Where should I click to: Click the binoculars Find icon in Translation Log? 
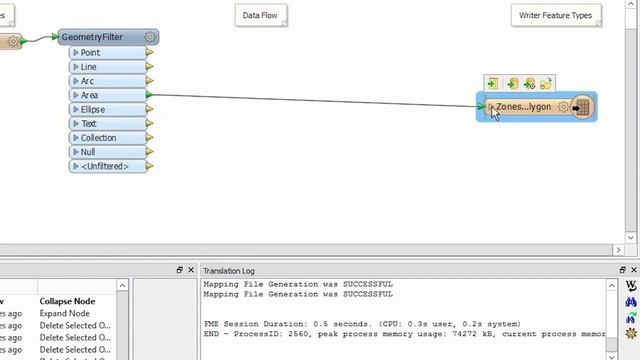[x=631, y=302]
